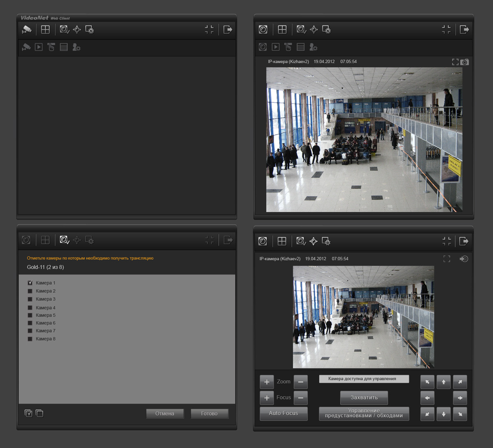Click the active PTZ control icon in the PTZ control panel toolbar
Image resolution: width=493 pixels, height=448 pixels.
coord(313,241)
